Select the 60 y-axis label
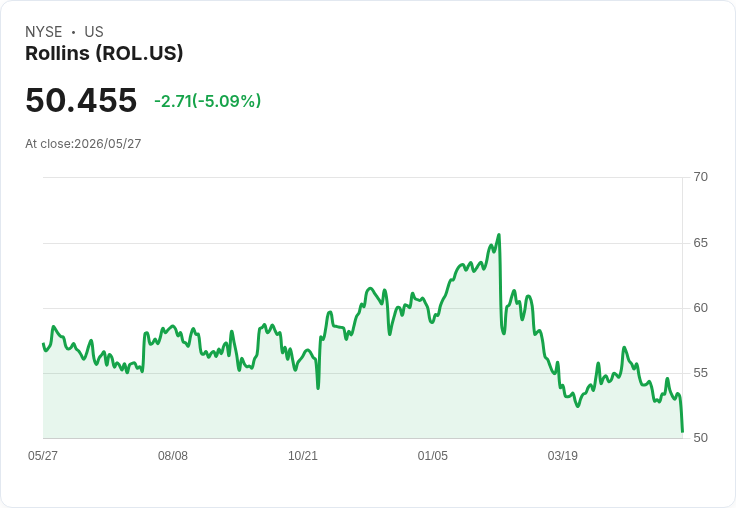 pos(700,308)
